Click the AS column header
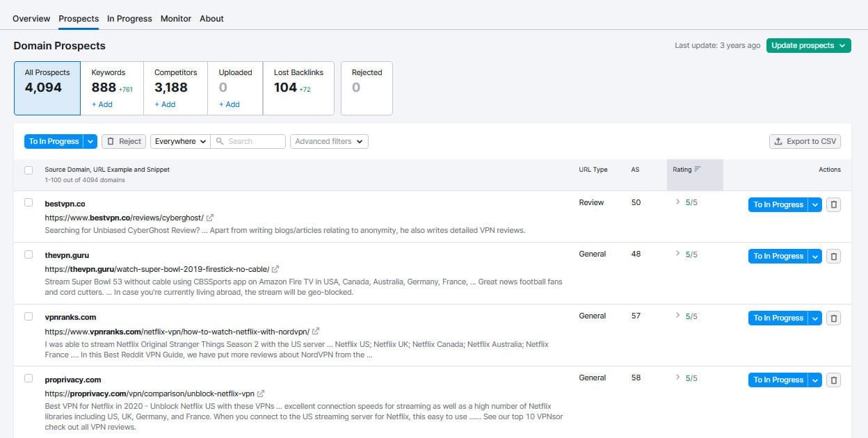 [x=635, y=170]
